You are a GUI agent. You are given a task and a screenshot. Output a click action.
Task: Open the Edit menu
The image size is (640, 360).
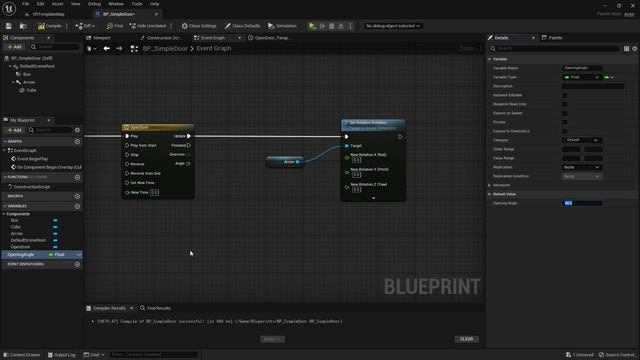pos(40,4)
